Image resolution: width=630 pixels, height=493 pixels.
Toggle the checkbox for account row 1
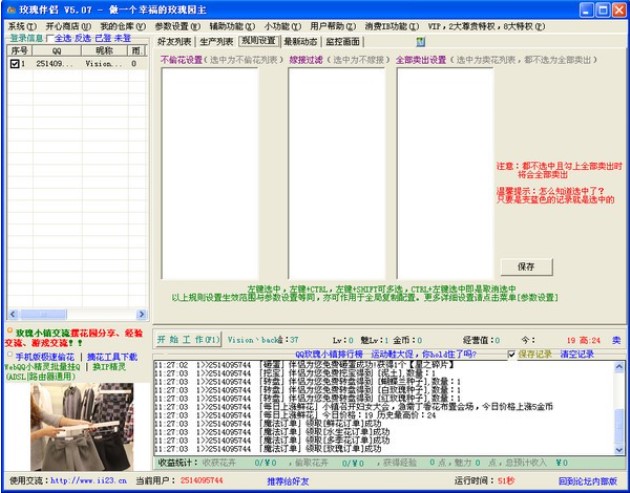click(14, 64)
